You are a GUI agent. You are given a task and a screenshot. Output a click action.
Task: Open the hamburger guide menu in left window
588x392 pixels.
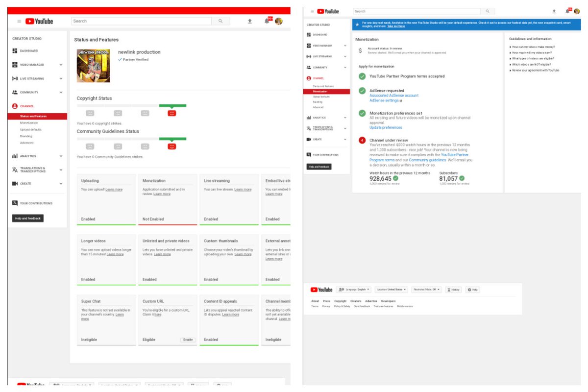point(19,21)
